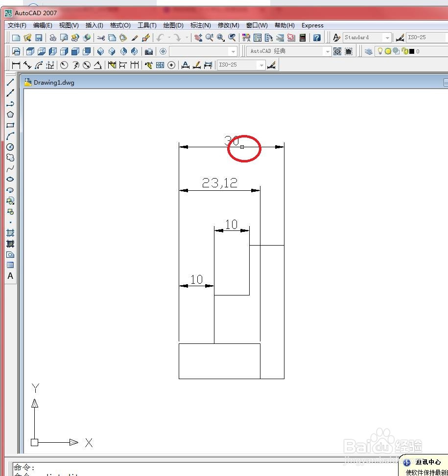This screenshot has height=476, width=448.
Task: Select the Polygon tool
Action: pyautogui.click(x=10, y=114)
